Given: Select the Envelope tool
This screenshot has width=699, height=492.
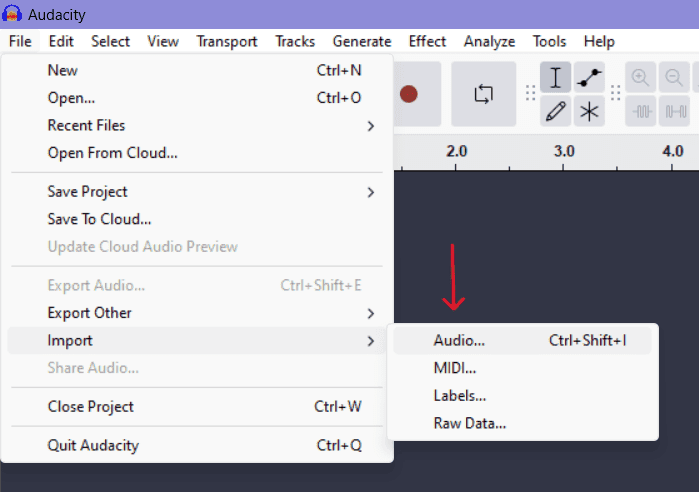Looking at the screenshot, I should point(589,78).
